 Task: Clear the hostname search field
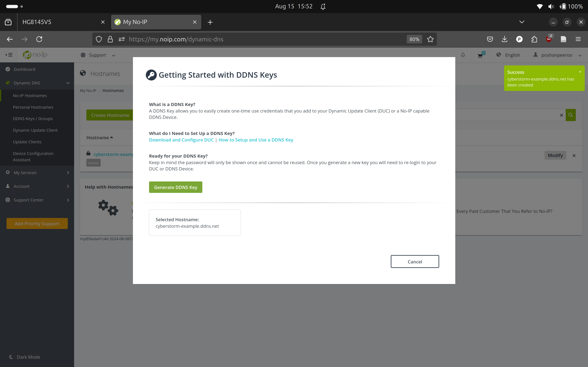[561, 115]
